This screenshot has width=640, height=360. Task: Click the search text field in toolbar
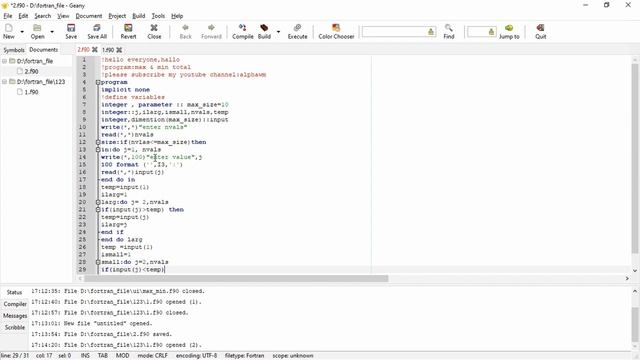[x=394, y=31]
